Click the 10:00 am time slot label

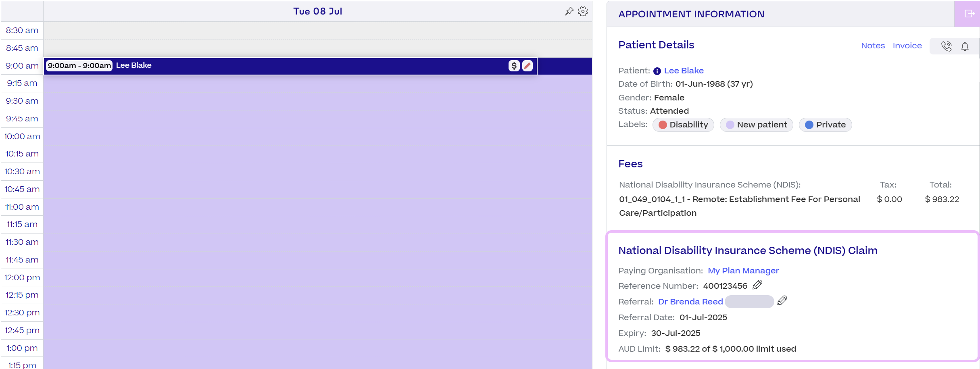pyautogui.click(x=22, y=136)
